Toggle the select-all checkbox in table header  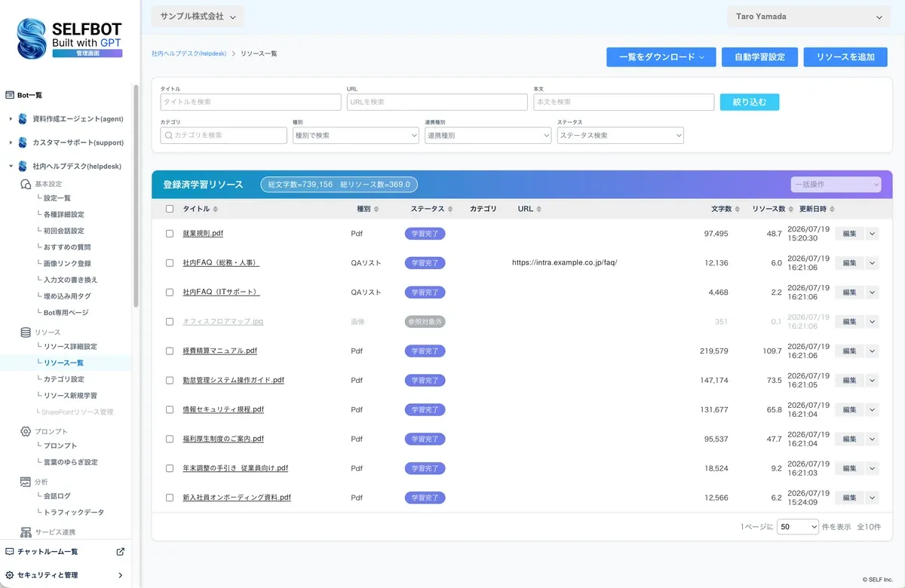pos(170,210)
